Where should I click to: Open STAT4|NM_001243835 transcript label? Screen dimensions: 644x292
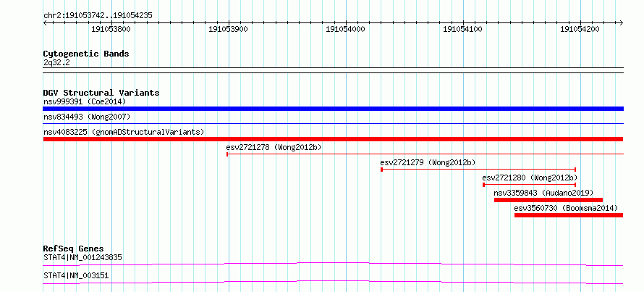[82, 258]
